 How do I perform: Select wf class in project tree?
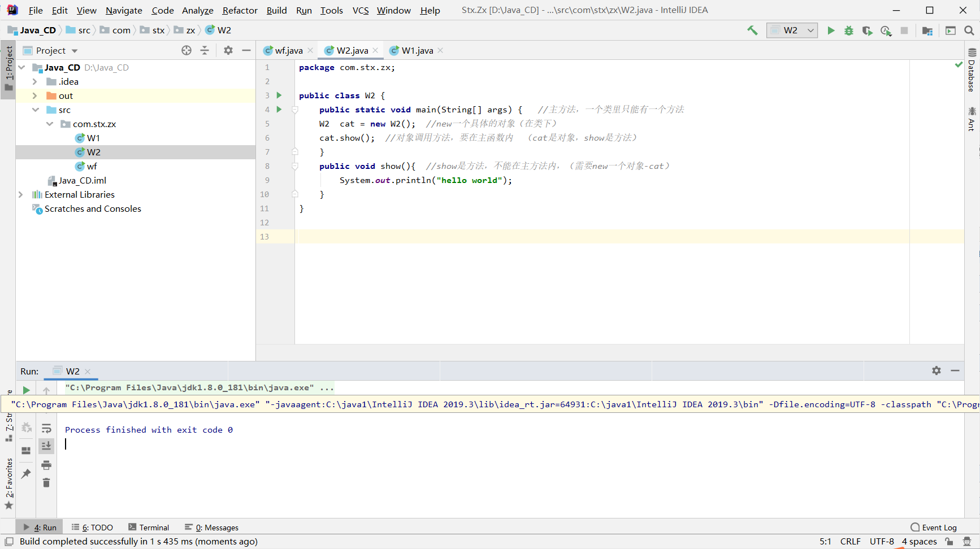[92, 166]
